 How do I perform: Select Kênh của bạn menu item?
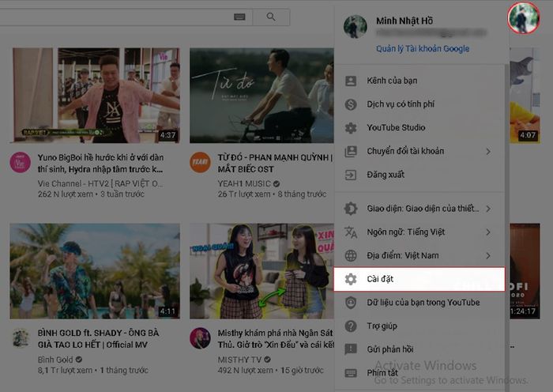pyautogui.click(x=392, y=81)
